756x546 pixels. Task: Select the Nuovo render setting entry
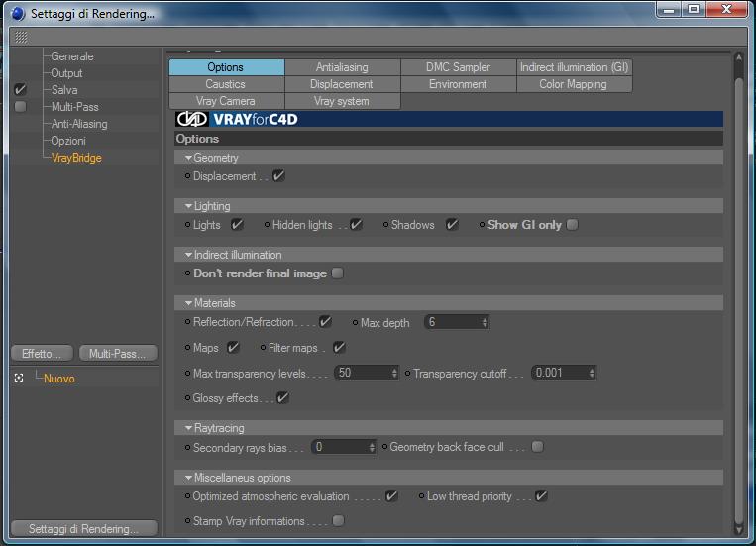pos(59,379)
